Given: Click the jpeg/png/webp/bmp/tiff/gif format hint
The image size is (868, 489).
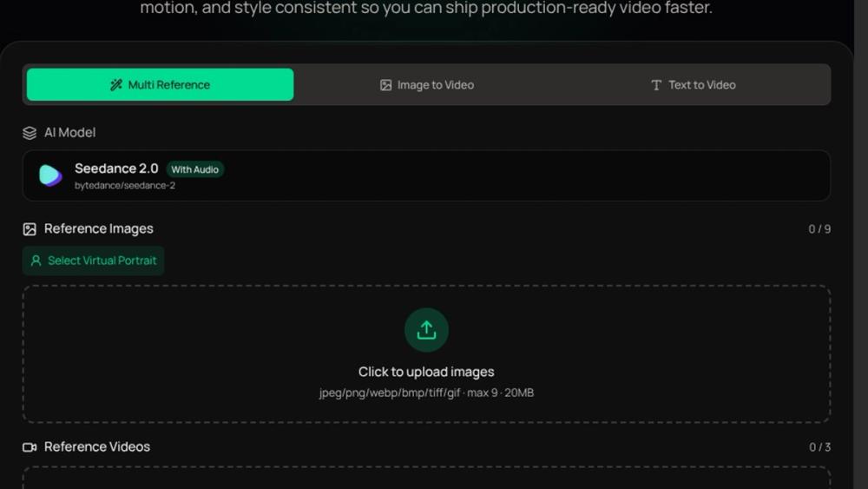Looking at the screenshot, I should 426,393.
